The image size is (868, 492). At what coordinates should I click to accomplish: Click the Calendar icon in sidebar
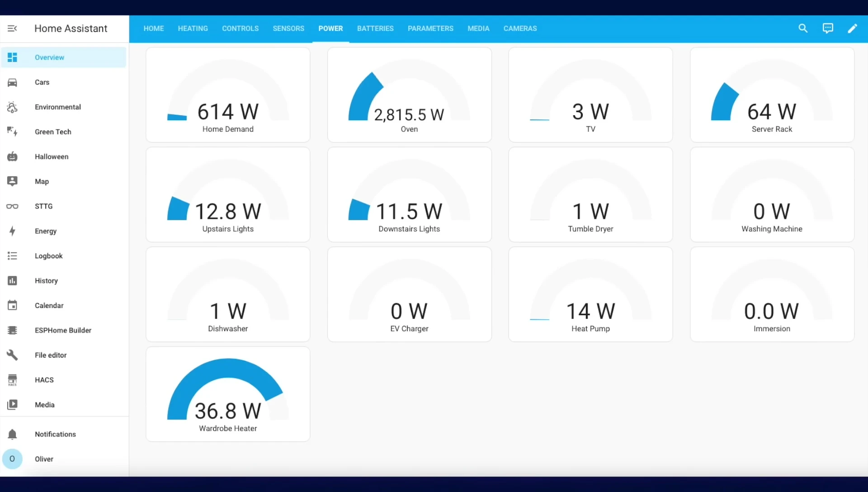(12, 305)
